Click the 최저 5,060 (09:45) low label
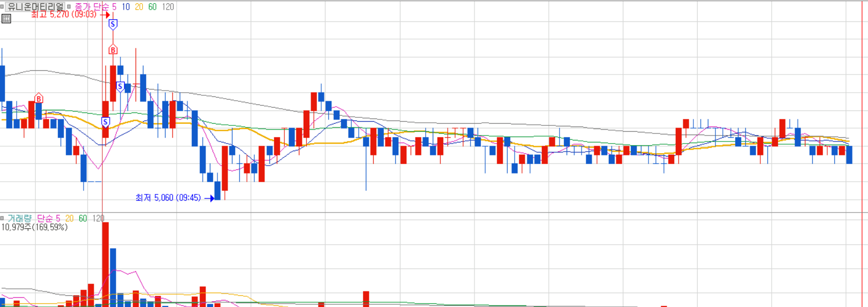This screenshot has width=868, height=307. pos(168,198)
